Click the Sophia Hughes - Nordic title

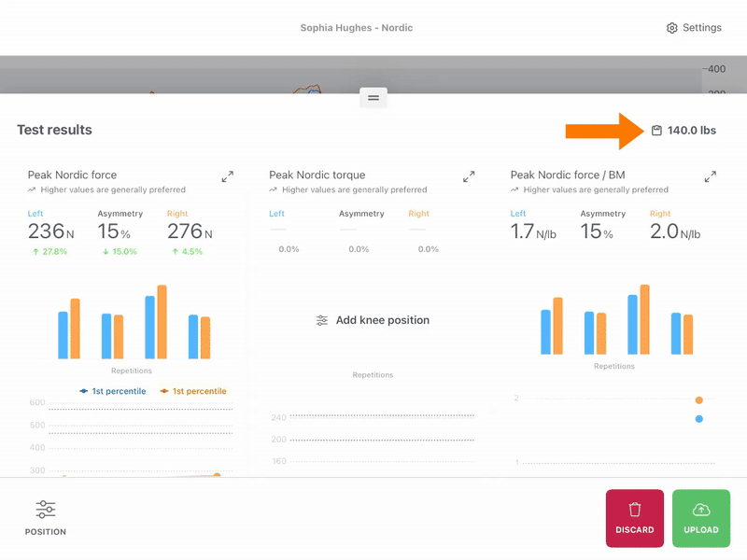(357, 28)
